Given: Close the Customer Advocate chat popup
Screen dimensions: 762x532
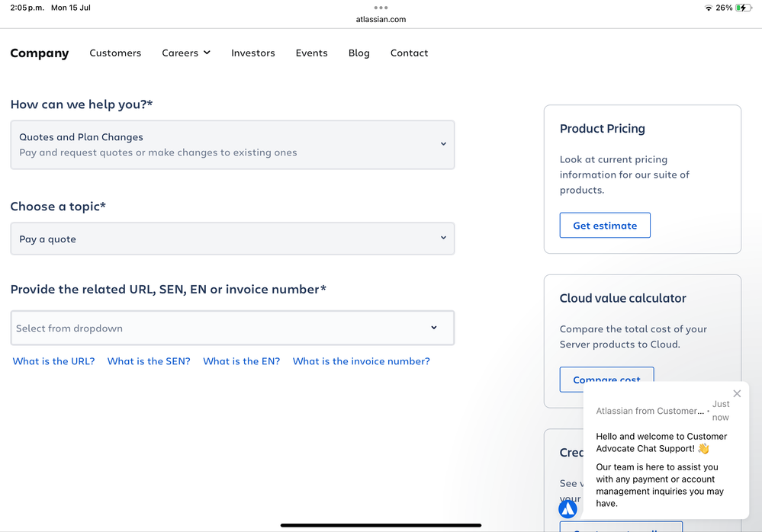Looking at the screenshot, I should tap(737, 393).
